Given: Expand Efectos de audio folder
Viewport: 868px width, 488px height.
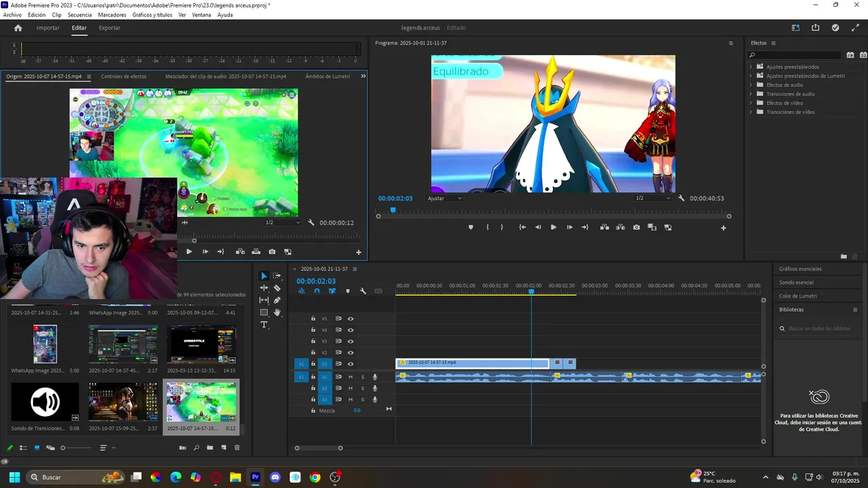Looking at the screenshot, I should [751, 85].
